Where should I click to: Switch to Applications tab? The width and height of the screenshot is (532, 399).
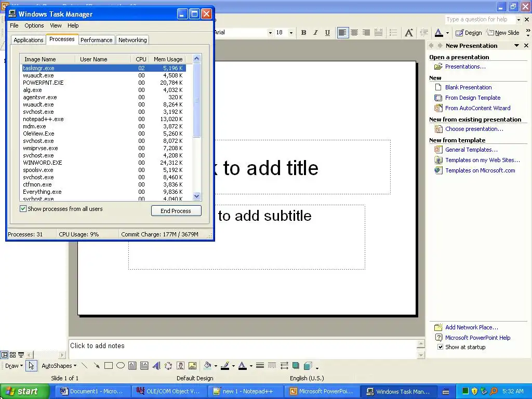coord(29,40)
